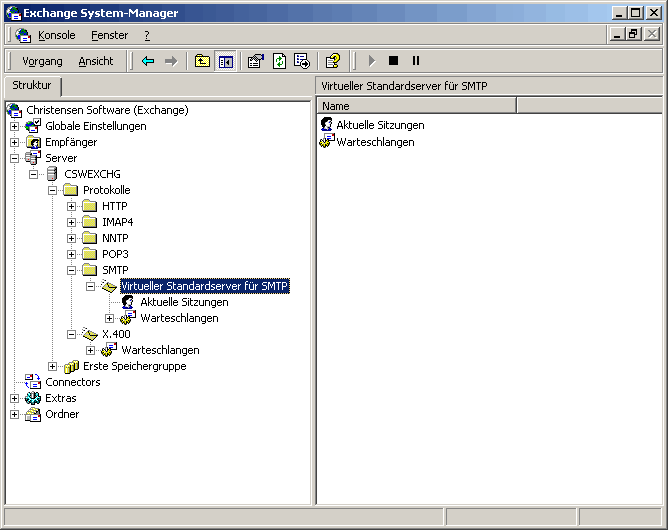Expand the POP3 folder
The height and width of the screenshot is (530, 668).
(71, 254)
